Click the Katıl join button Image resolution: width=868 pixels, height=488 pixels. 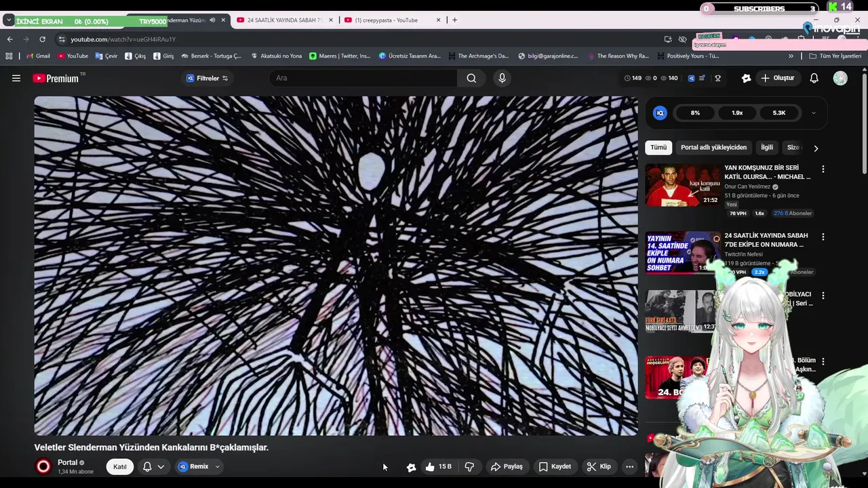coord(120,466)
